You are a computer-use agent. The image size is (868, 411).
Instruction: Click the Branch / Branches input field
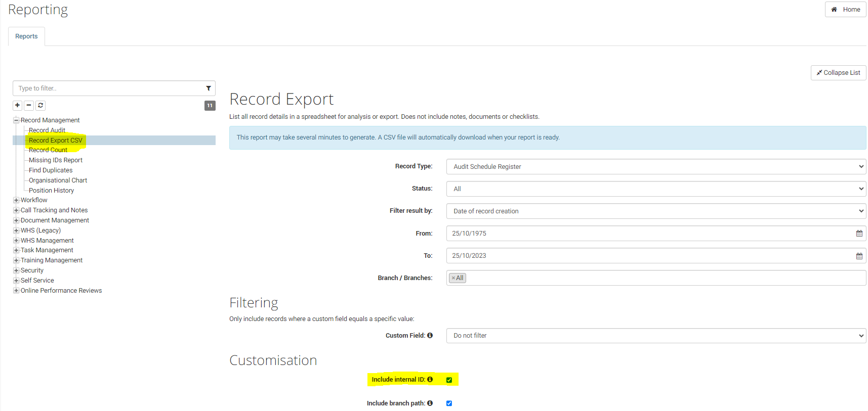pyautogui.click(x=656, y=278)
